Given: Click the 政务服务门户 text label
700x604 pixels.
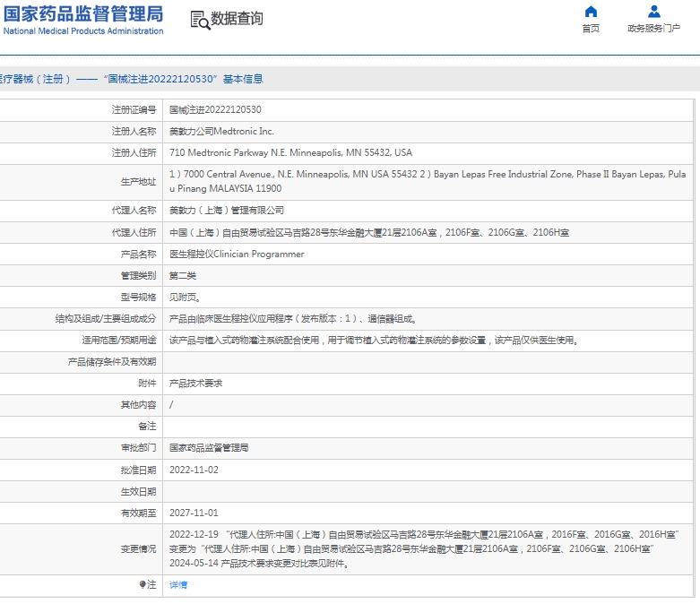Looking at the screenshot, I should coord(653,29).
